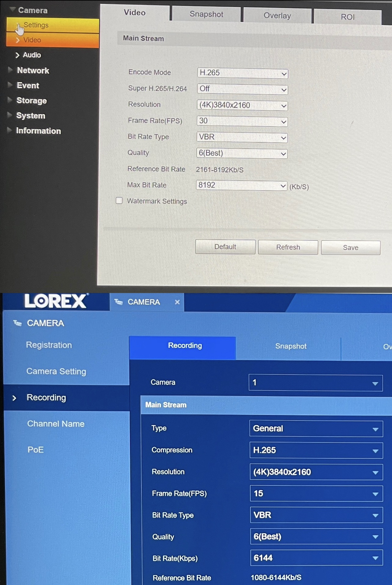This screenshot has width=392, height=585.
Task: Close the CAMERA tab with X
Action: (x=177, y=302)
